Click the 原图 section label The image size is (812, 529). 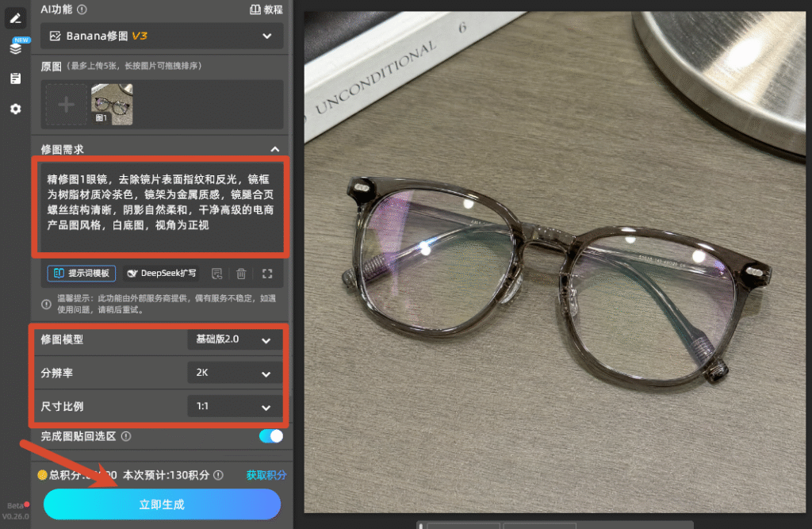pos(52,67)
